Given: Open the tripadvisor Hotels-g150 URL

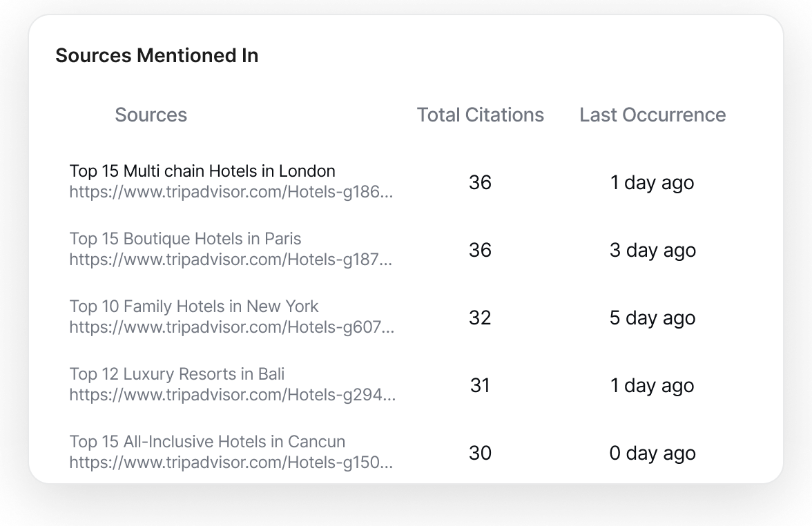Looking at the screenshot, I should point(231,462).
